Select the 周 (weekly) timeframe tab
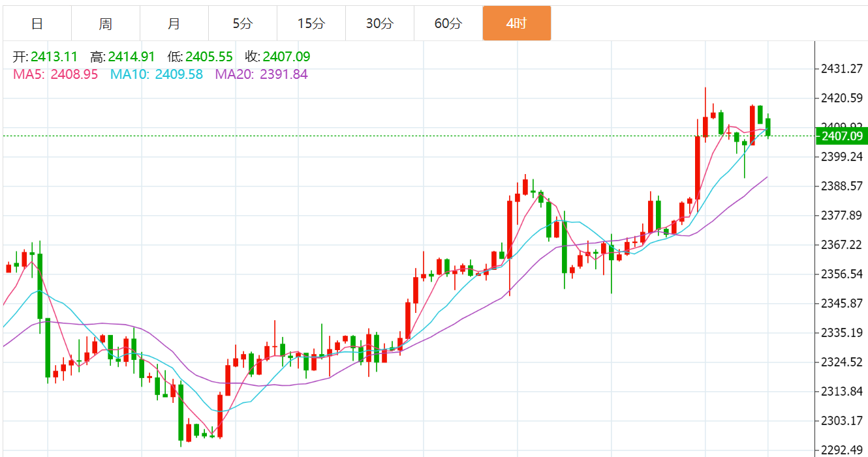The image size is (868, 457). click(x=106, y=23)
